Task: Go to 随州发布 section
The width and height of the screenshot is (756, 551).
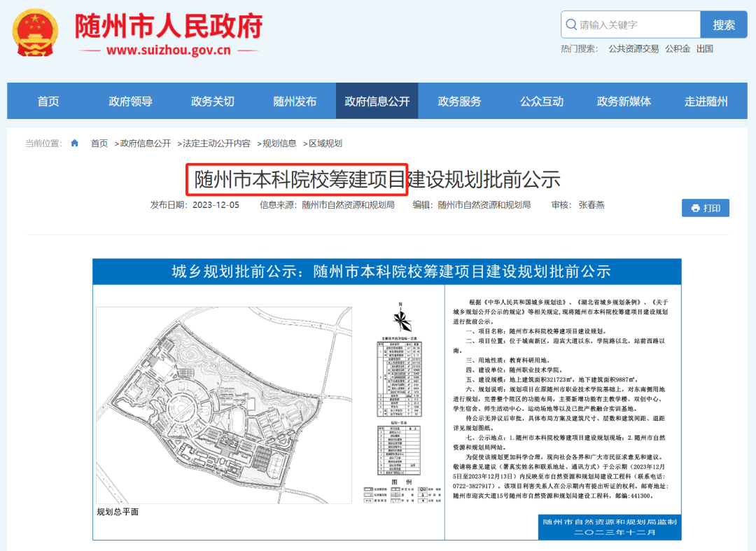Action: tap(295, 102)
